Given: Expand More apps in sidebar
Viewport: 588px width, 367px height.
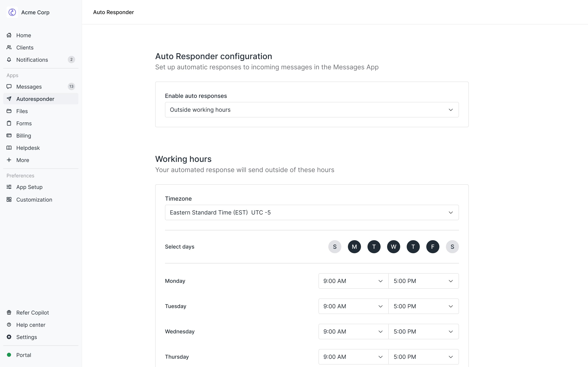Looking at the screenshot, I should tap(23, 160).
